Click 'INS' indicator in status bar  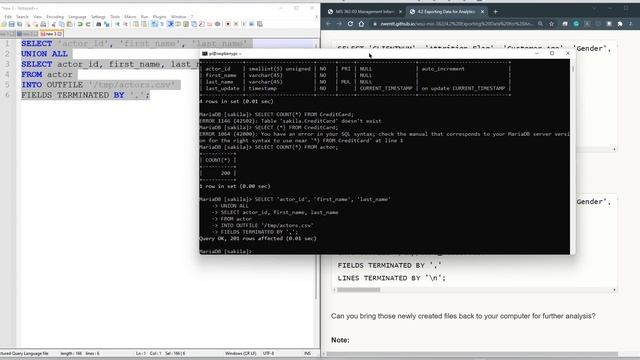pyautogui.click(x=307, y=353)
